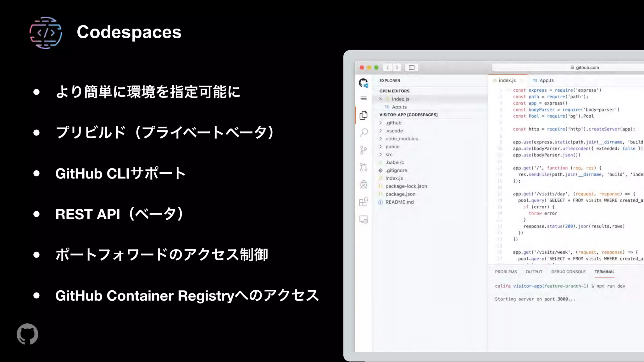The image size is (644, 362).
Task: Click the port 3000 link in terminal
Action: click(556, 299)
